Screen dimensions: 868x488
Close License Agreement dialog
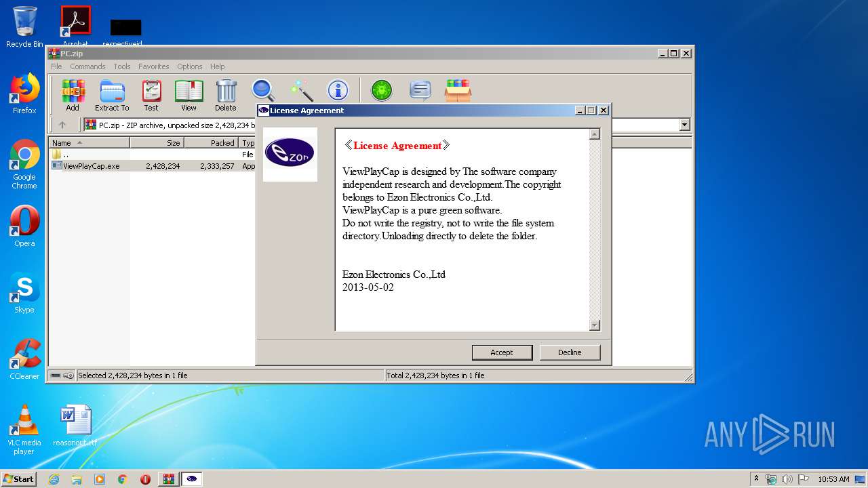[x=604, y=110]
